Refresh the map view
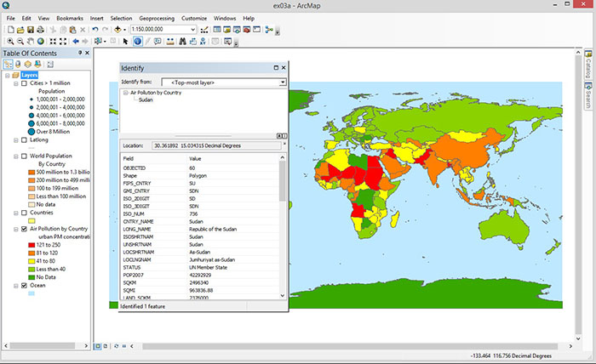The height and width of the screenshot is (364, 596). (117, 346)
